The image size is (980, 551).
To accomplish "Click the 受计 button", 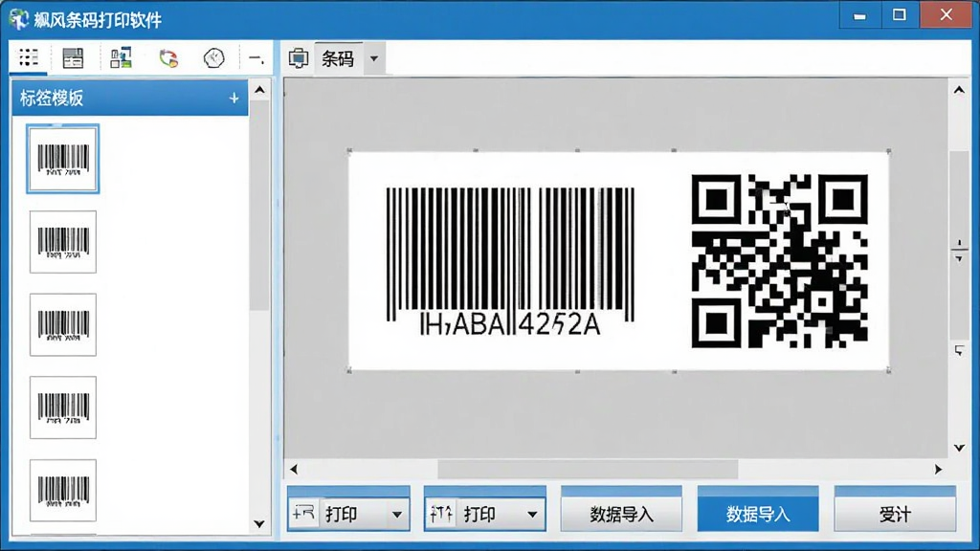I will coord(895,509).
